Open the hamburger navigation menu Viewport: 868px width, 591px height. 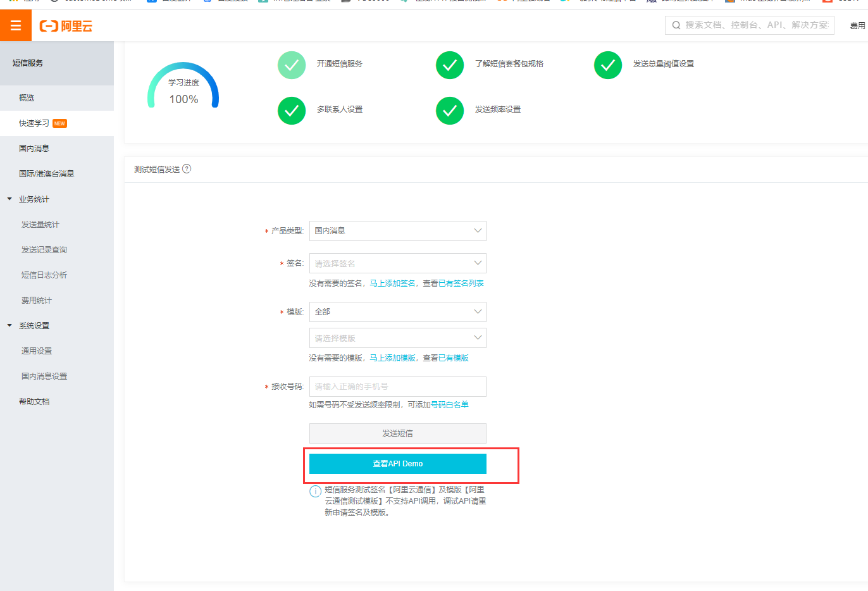15,25
